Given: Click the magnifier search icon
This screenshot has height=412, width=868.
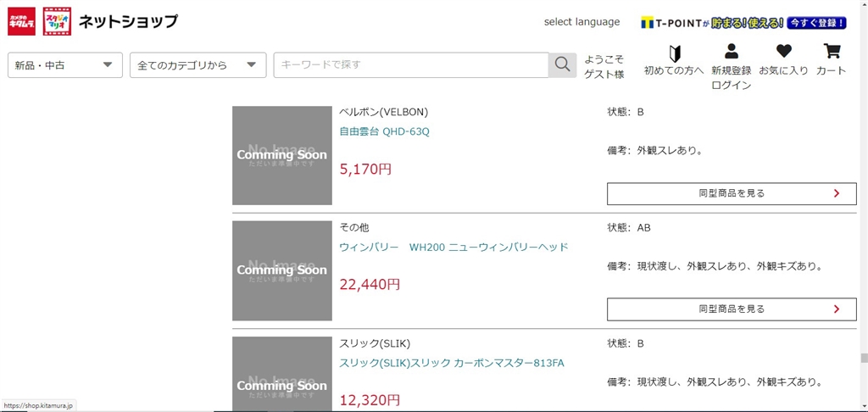Looking at the screenshot, I should point(562,65).
